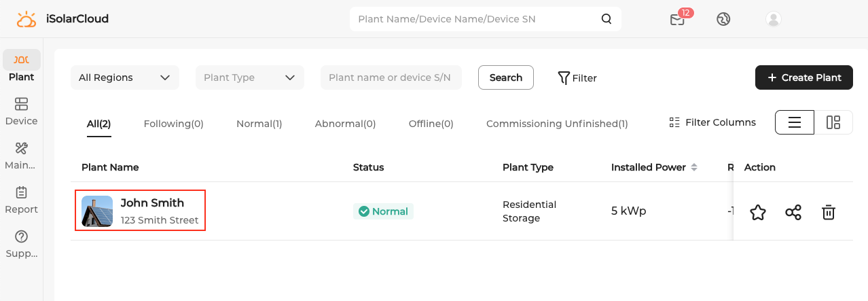Share the John Smith plant

[x=793, y=213]
